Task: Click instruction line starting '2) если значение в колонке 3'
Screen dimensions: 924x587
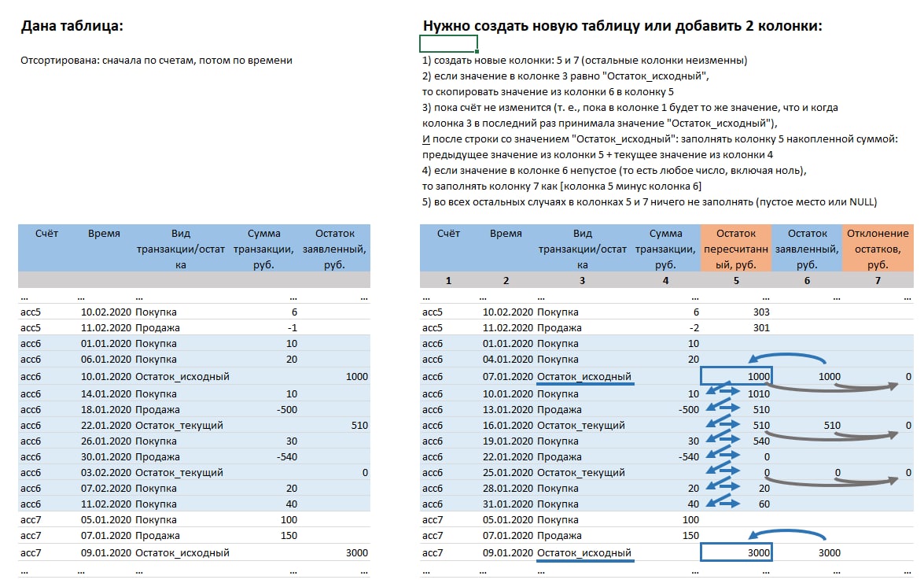Action: click(x=565, y=76)
